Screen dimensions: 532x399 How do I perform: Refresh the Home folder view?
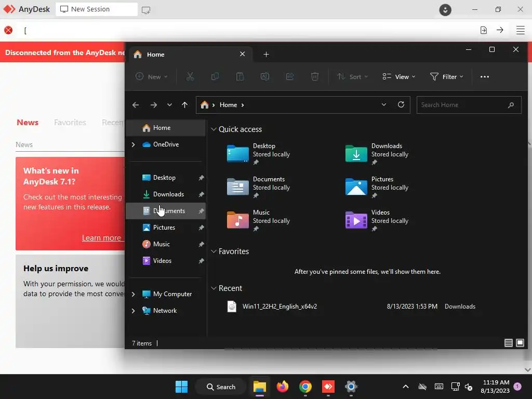401,104
